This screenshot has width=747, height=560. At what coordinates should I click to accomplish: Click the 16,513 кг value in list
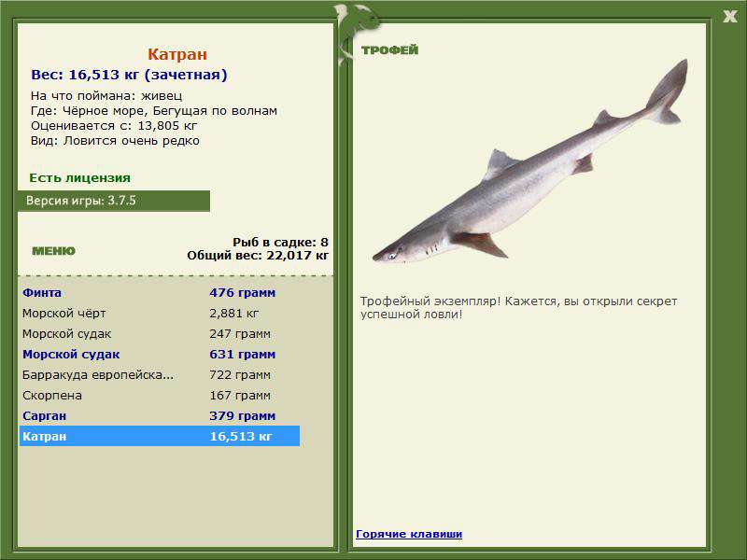click(x=241, y=436)
